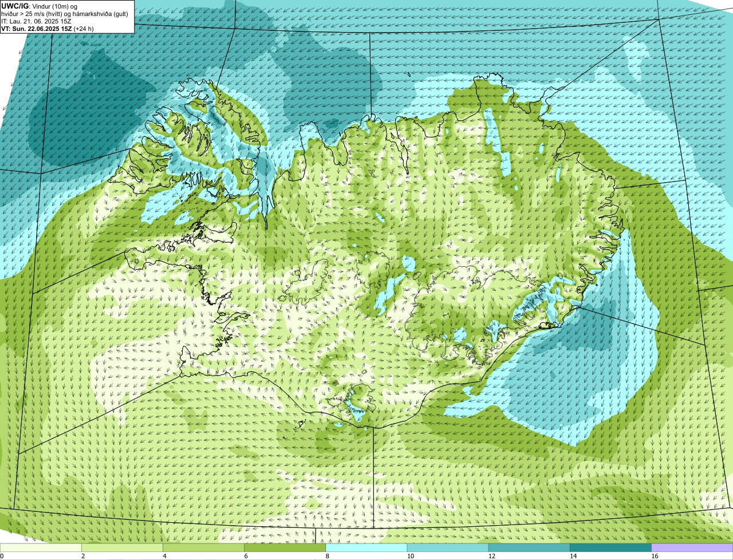Click the "UWC/IG: Vindur (10m) og" title line
Viewport: 733px width, 560px height.
click(x=40, y=6)
